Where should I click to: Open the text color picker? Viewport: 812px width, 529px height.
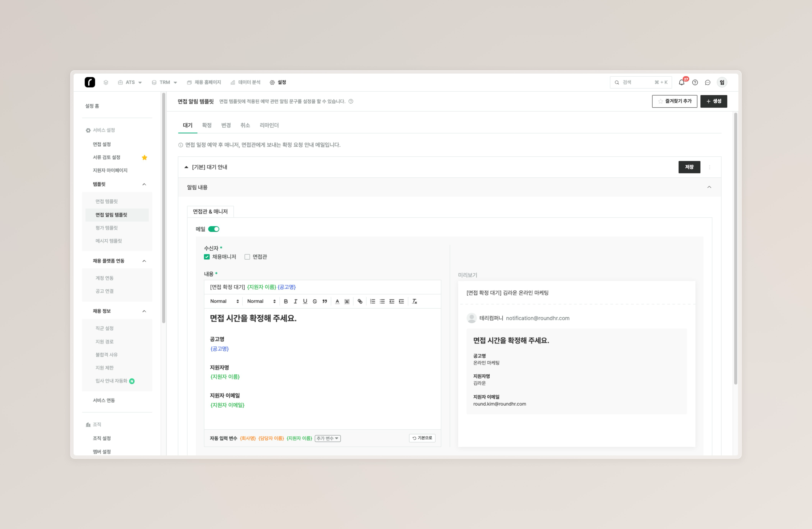click(x=337, y=301)
